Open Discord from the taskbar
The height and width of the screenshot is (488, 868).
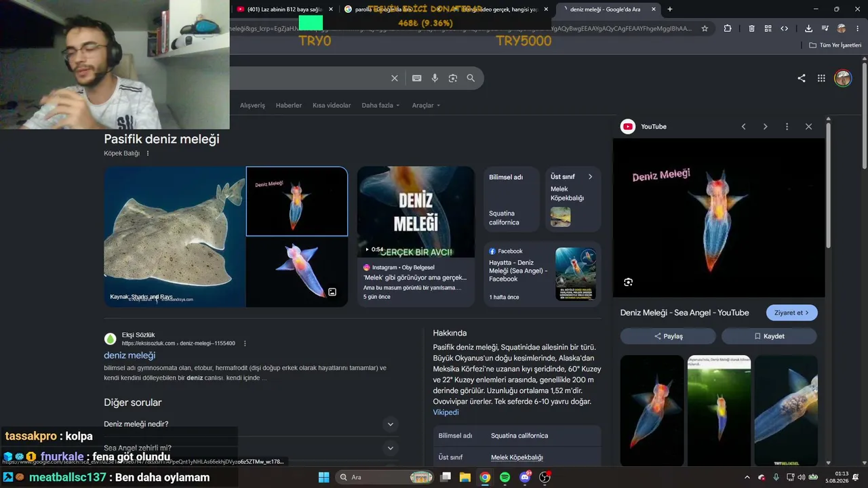[525, 477]
